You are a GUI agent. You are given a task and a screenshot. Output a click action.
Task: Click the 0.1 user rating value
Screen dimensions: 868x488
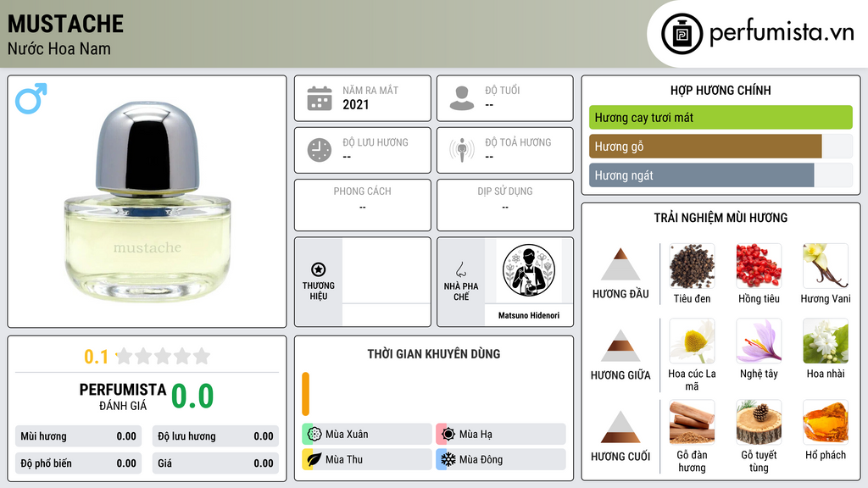click(x=96, y=357)
